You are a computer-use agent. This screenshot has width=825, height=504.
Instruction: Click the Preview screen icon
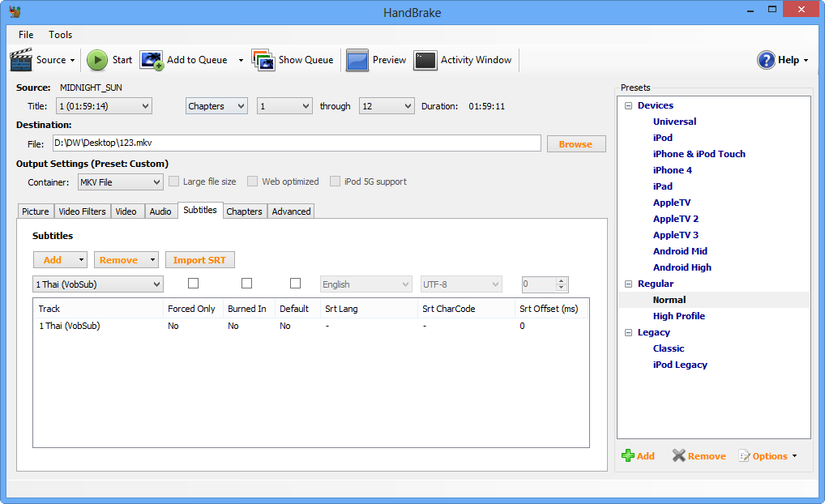[x=357, y=60]
